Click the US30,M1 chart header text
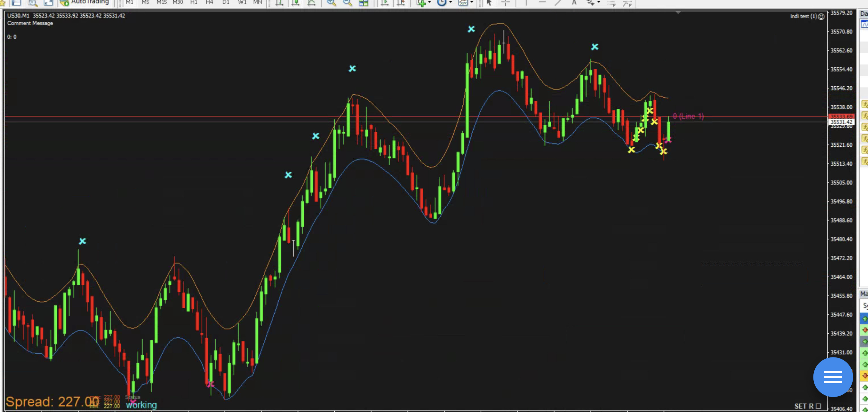 tap(66, 15)
